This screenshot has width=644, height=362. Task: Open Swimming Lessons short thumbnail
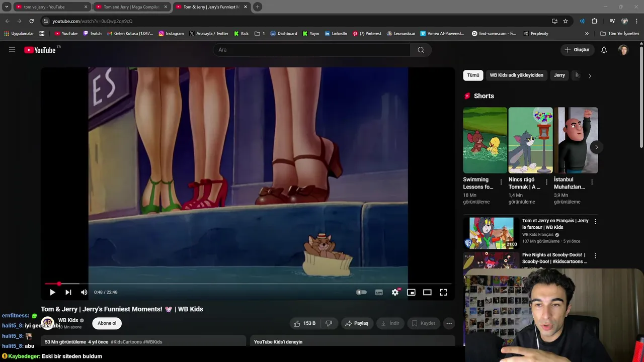click(485, 140)
